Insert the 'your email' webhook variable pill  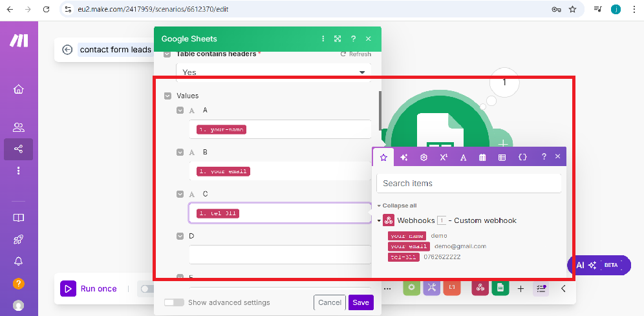pos(409,246)
